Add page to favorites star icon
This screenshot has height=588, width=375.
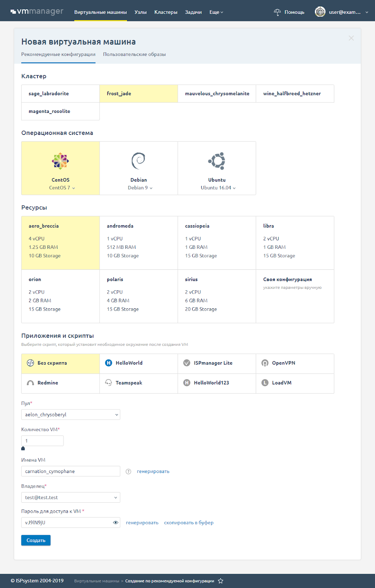click(221, 581)
